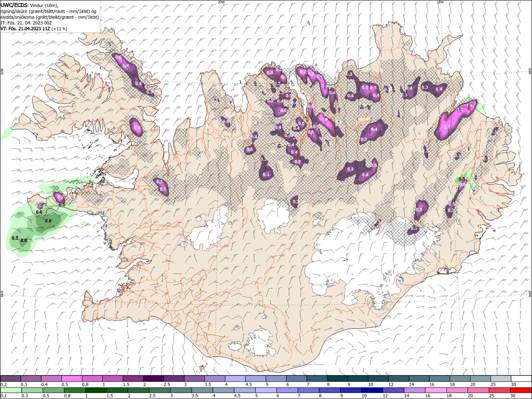Click the '1.4' snowfall value in the northeast

coord(470,106)
